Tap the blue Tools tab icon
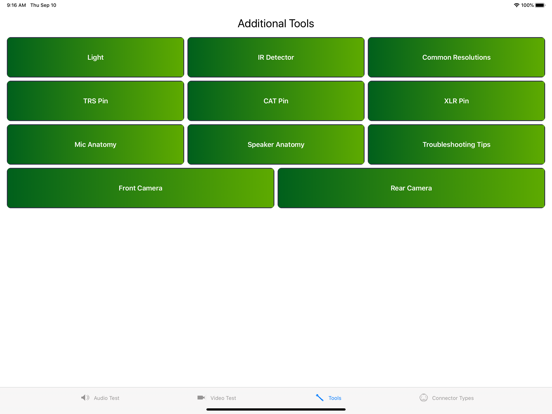The image size is (552, 414). tap(319, 397)
